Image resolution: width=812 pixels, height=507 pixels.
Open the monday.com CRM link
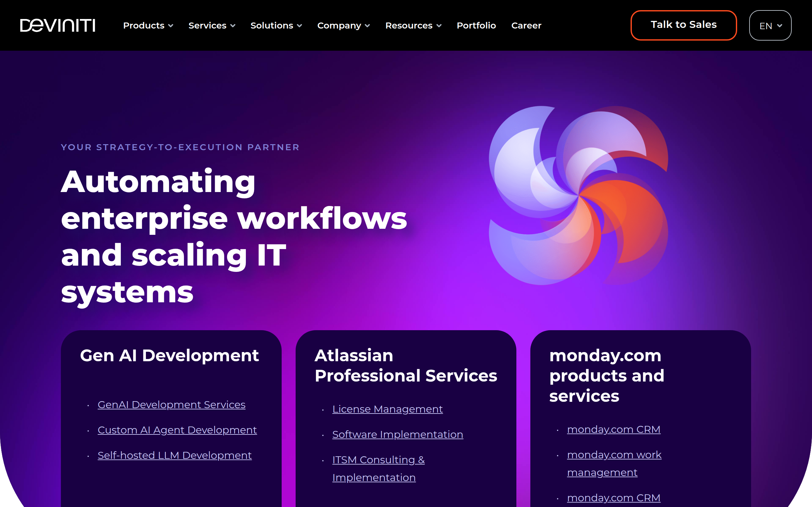click(x=614, y=429)
